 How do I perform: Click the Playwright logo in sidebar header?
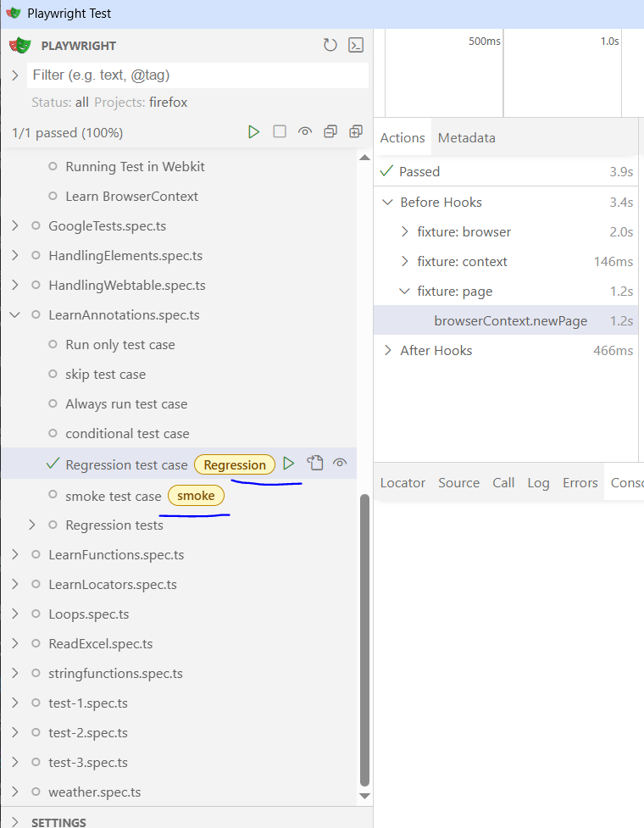click(20, 46)
